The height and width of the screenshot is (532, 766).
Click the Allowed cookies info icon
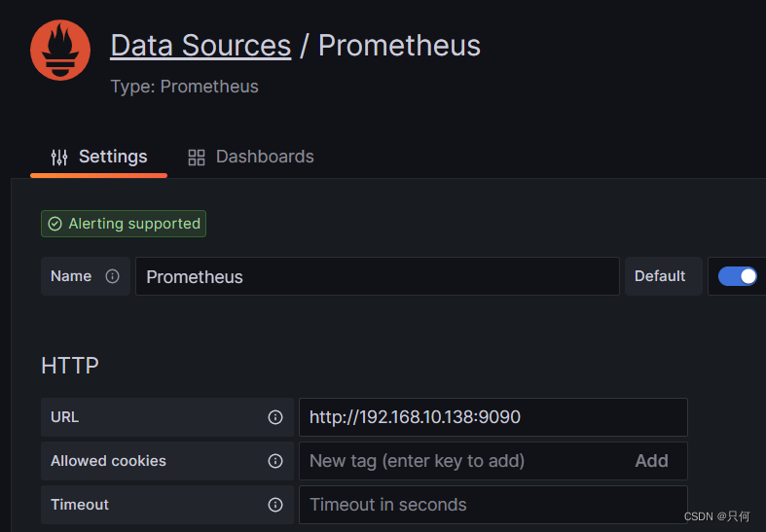(275, 461)
